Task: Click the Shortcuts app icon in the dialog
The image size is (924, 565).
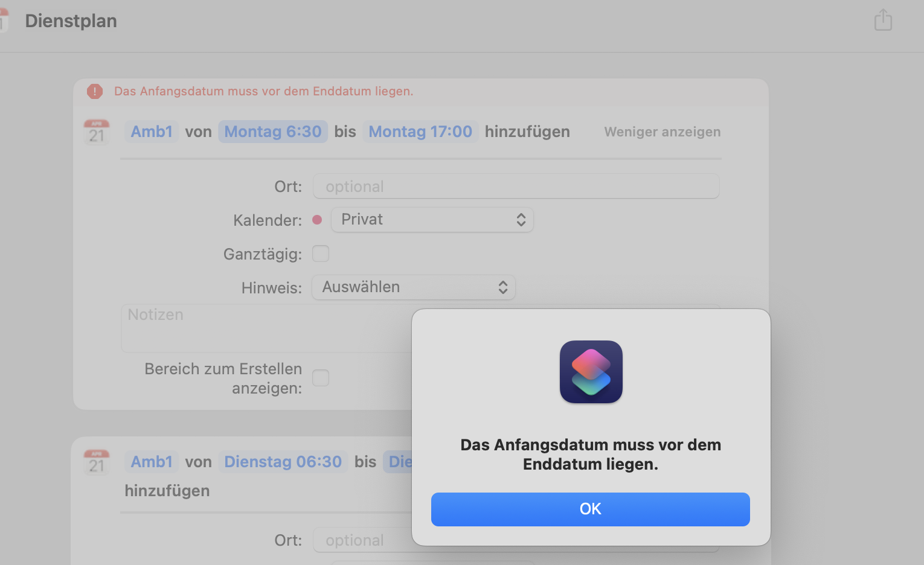Action: [591, 372]
